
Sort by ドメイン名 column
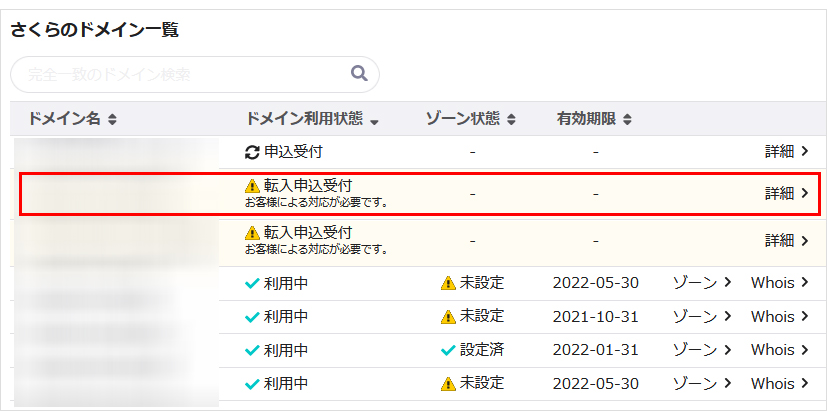[72, 119]
